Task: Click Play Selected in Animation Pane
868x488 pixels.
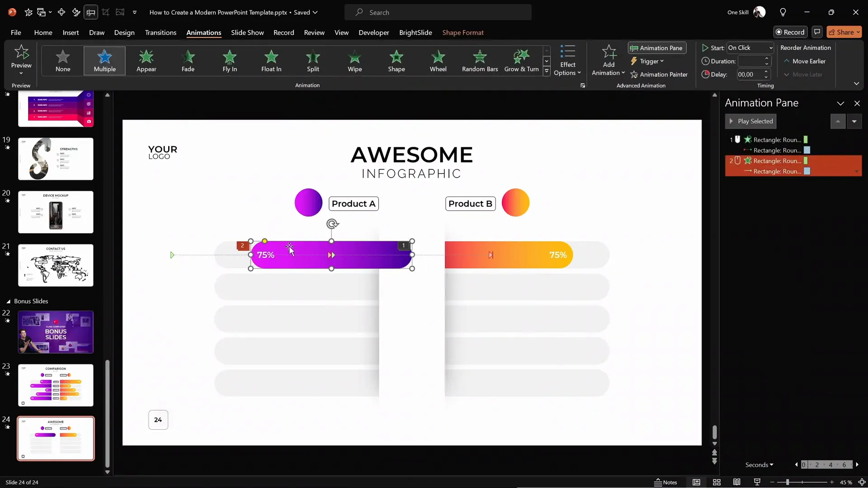Action: pos(751,122)
